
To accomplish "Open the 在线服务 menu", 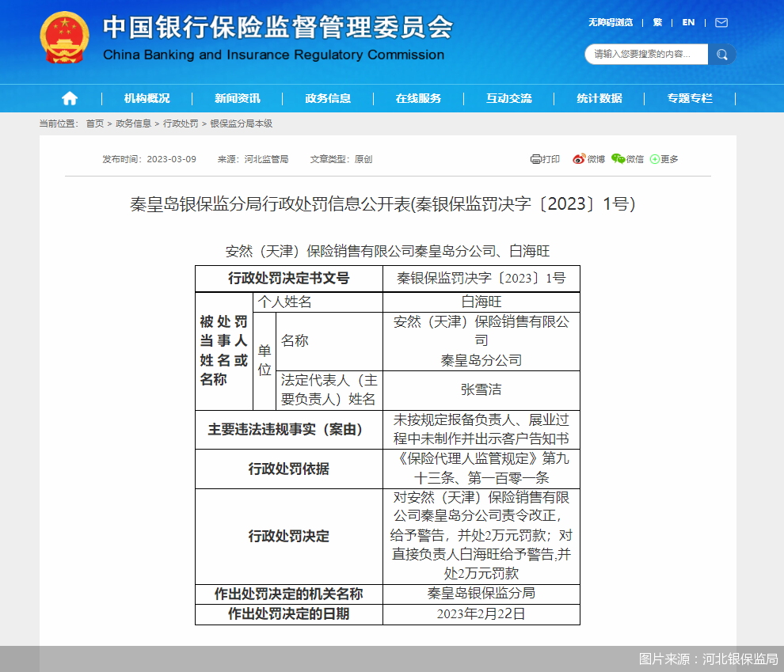I will [417, 98].
